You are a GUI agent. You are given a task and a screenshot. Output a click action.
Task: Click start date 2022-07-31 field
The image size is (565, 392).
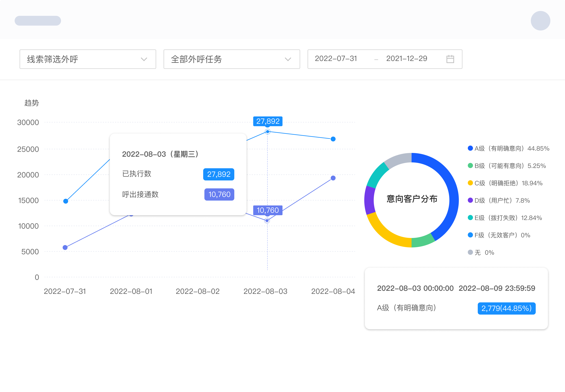coord(336,59)
